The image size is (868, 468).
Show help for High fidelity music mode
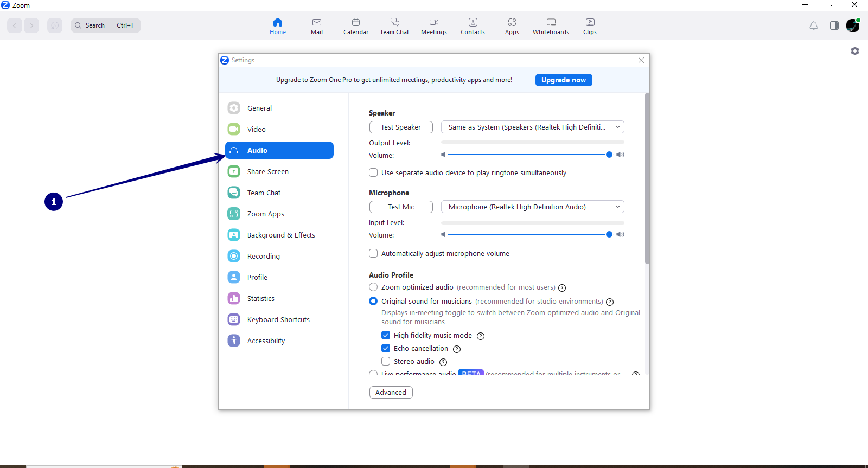(481, 336)
